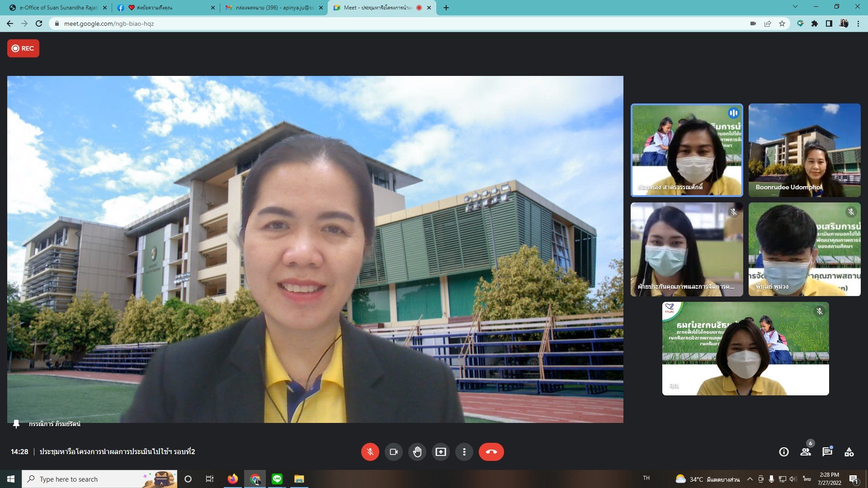Viewport: 868px width, 488px height.
Task: Show hidden system tray icons chevron
Action: pos(750,479)
